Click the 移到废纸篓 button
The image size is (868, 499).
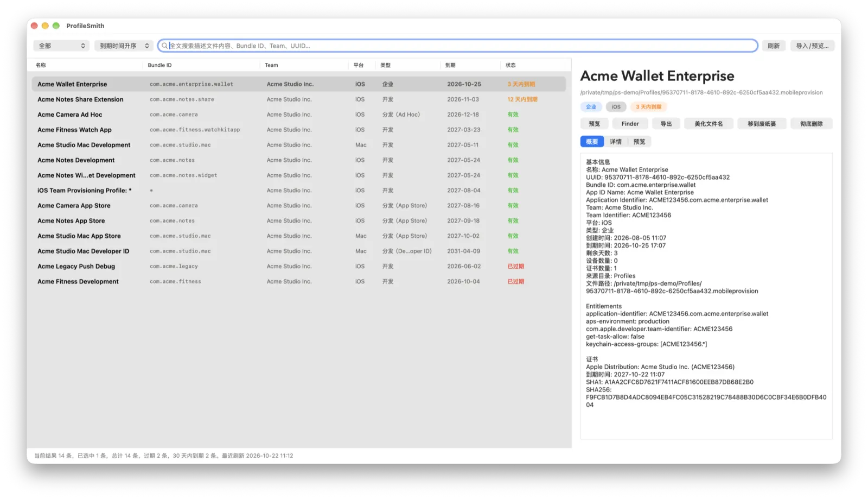762,124
